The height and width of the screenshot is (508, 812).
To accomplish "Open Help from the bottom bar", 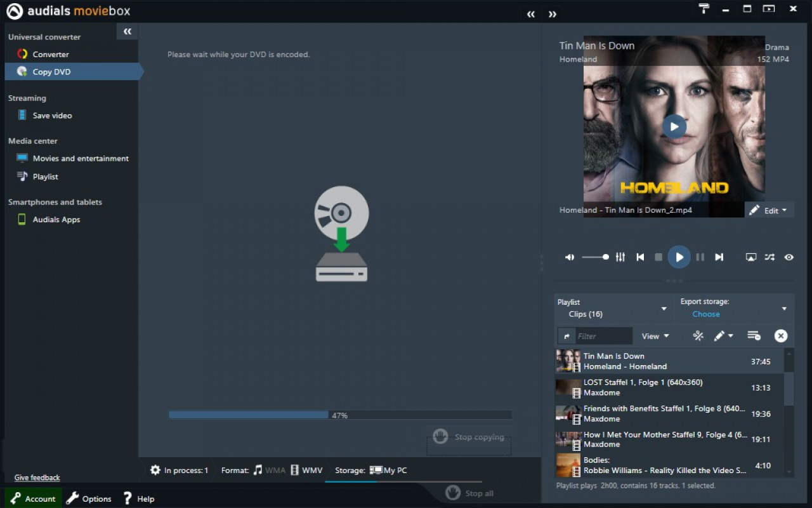I will (138, 498).
